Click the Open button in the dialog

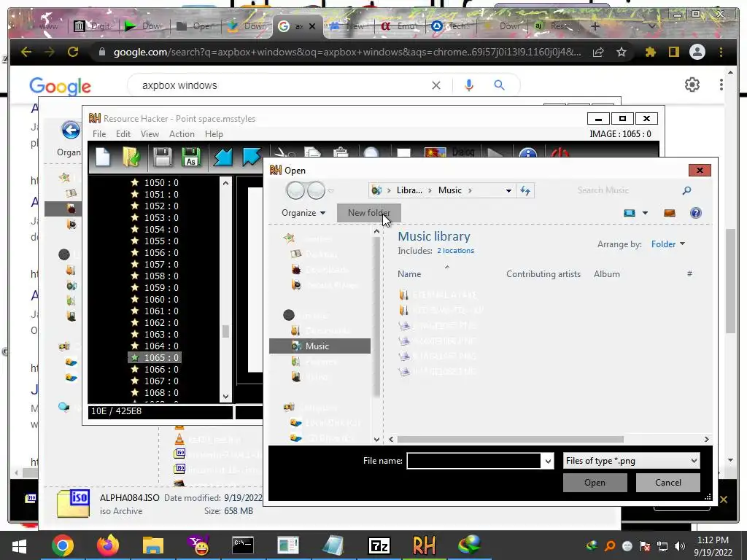[x=595, y=483]
